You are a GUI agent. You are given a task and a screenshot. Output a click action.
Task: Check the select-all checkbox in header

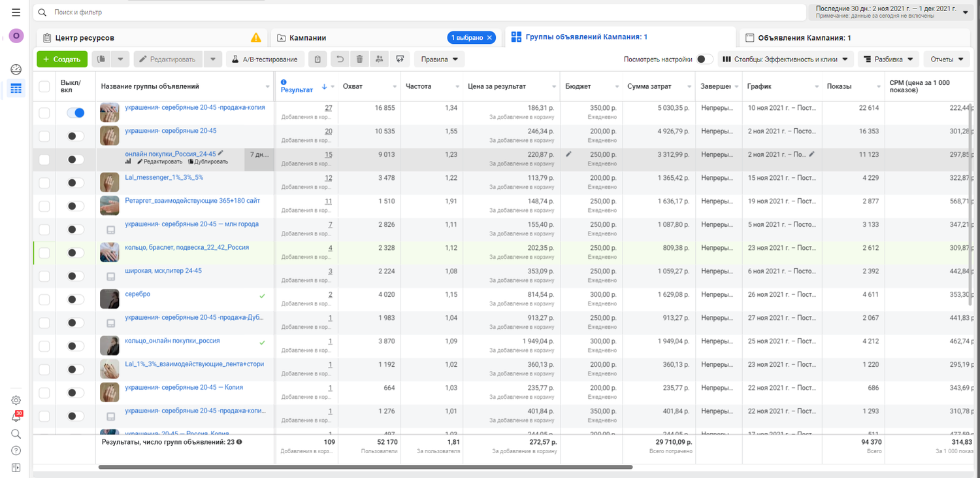44,86
